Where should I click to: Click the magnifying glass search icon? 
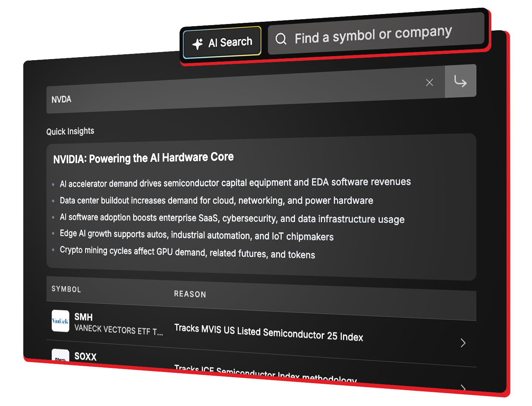(281, 39)
